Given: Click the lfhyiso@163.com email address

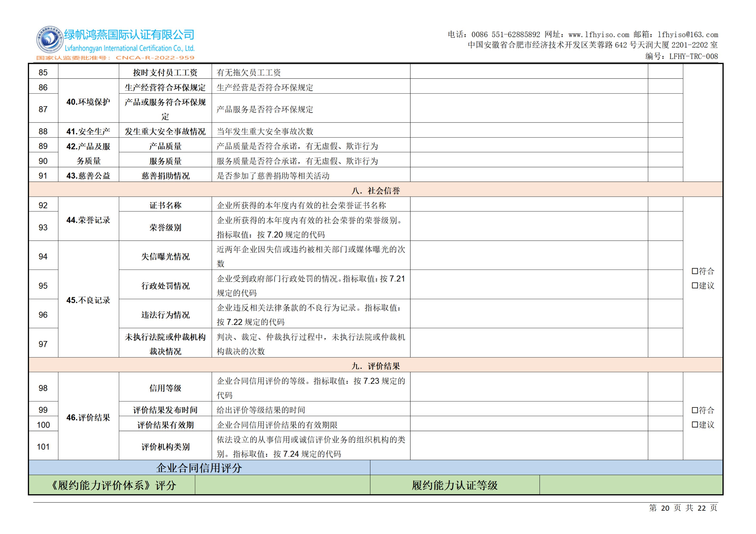Looking at the screenshot, I should 687,34.
